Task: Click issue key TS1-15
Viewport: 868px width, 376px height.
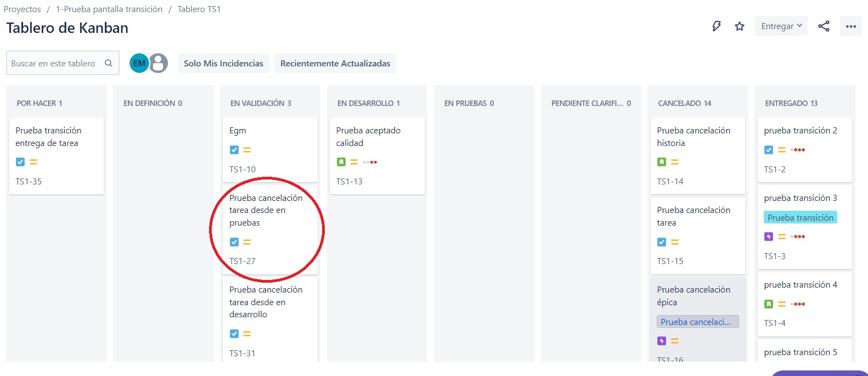Action: 670,261
